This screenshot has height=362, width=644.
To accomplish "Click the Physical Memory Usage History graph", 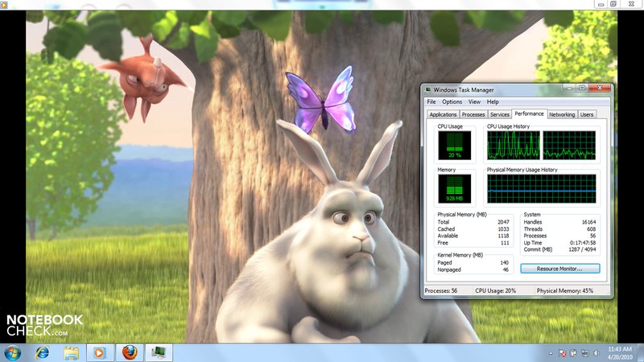I will (541, 188).
